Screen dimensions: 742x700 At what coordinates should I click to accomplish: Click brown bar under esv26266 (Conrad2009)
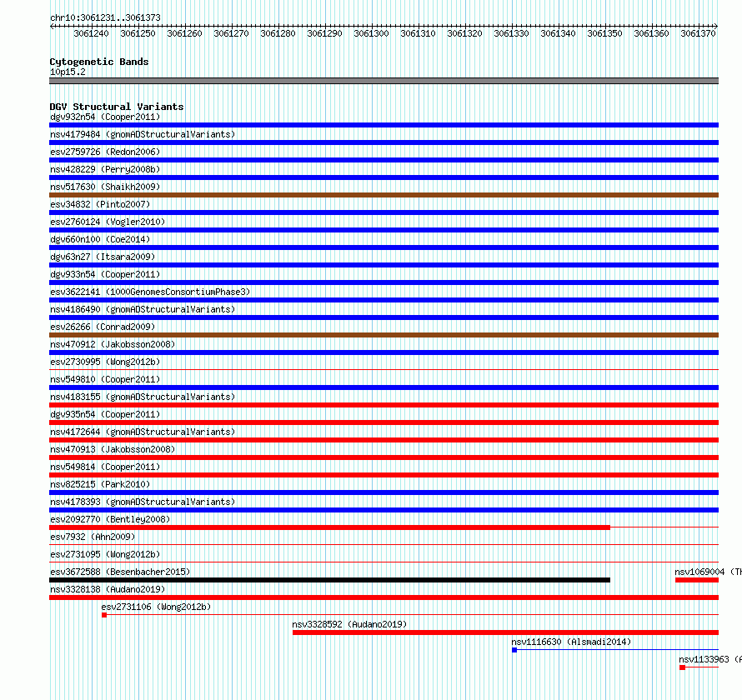[x=384, y=335]
